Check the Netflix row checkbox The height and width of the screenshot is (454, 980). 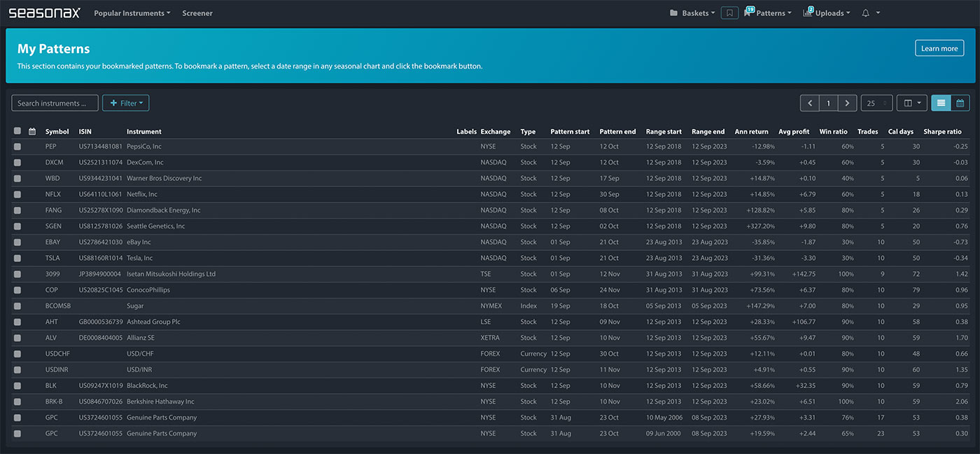click(17, 194)
